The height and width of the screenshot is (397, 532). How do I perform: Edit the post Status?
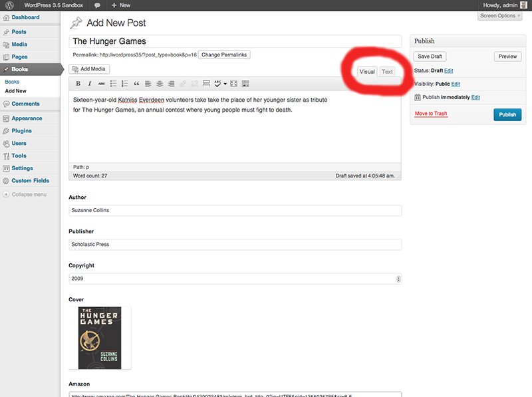pyautogui.click(x=448, y=70)
